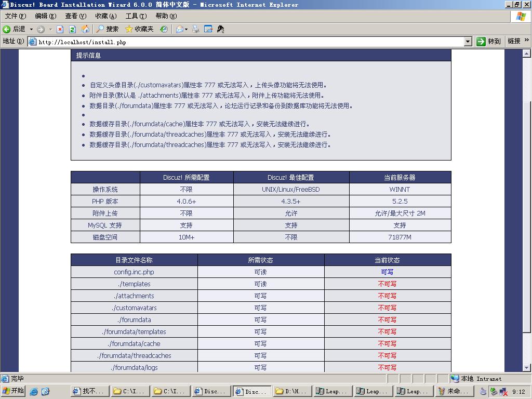The height and width of the screenshot is (399, 532).
Task: Click the 9:12 clock in system tray
Action: pyautogui.click(x=518, y=392)
